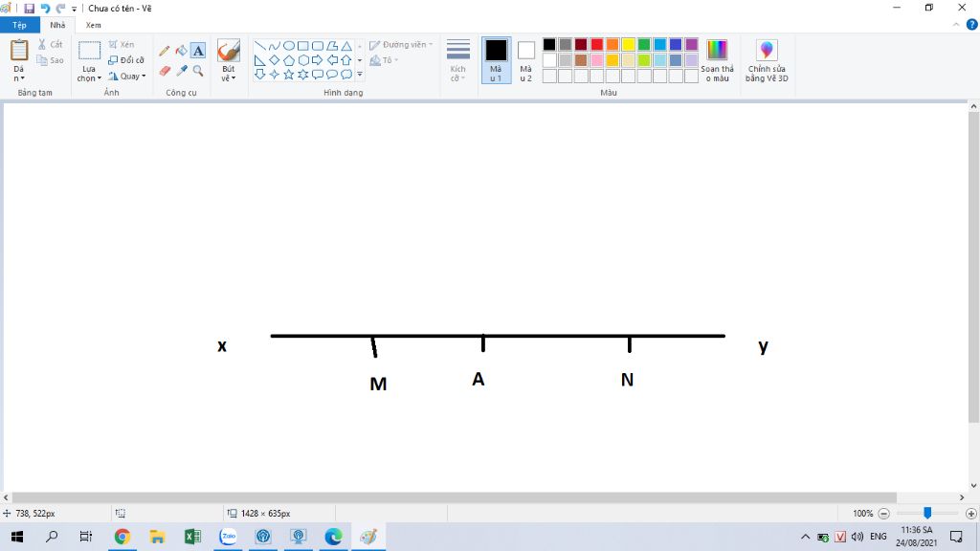Open Windows Start menu

17,537
